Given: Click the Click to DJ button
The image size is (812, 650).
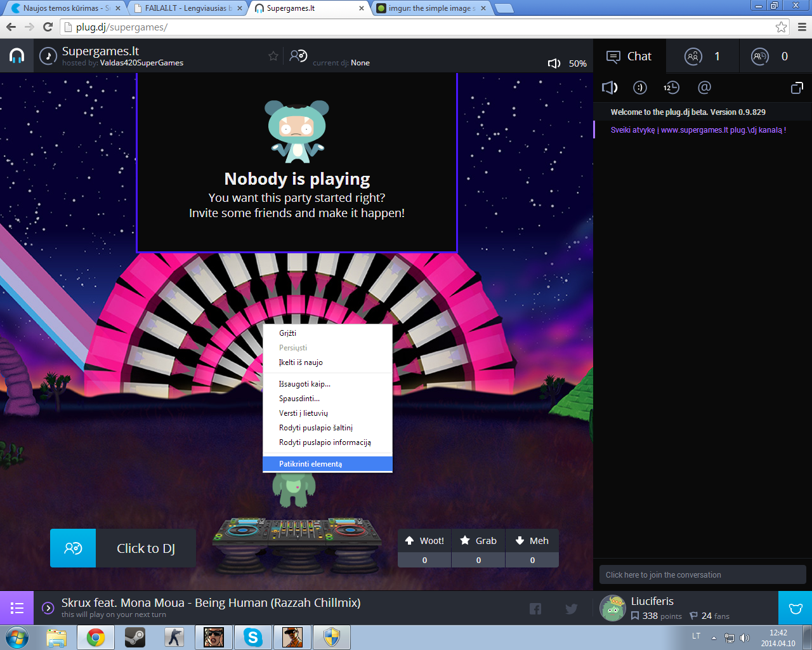Looking at the screenshot, I should [123, 548].
